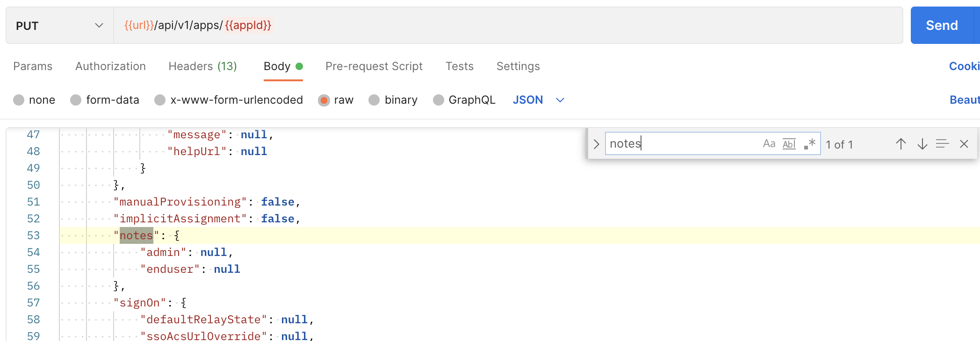
Task: Toggle find in selection icon
Action: (942, 144)
